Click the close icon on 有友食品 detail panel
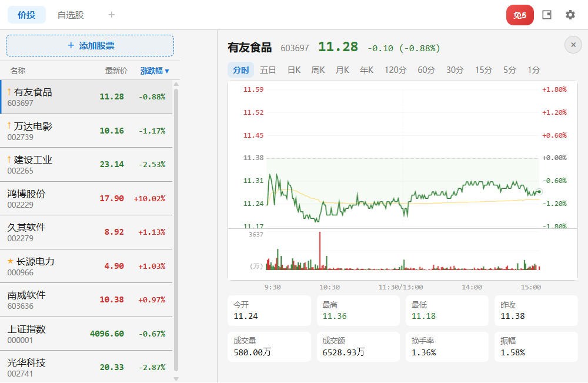This screenshot has width=588, height=383. [573, 44]
